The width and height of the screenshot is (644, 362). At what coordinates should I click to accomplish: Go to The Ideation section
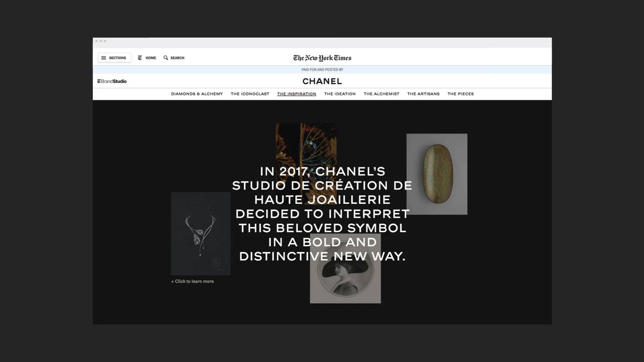[x=340, y=94]
